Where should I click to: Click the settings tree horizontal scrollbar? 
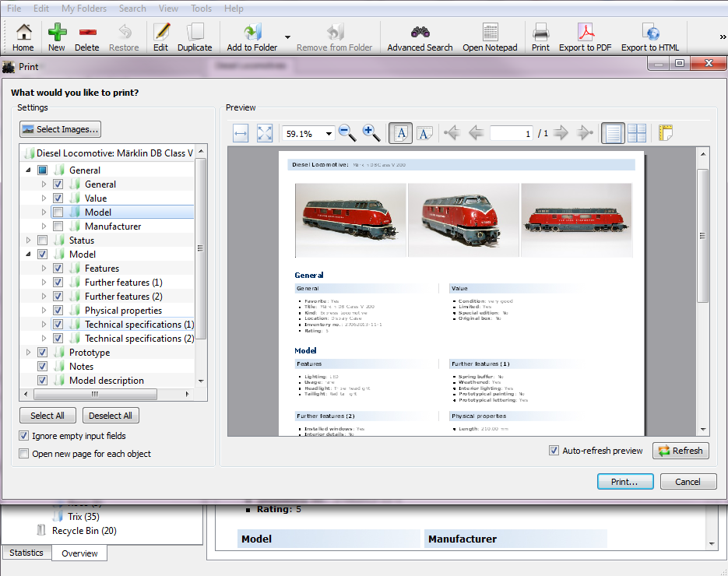coord(96,394)
